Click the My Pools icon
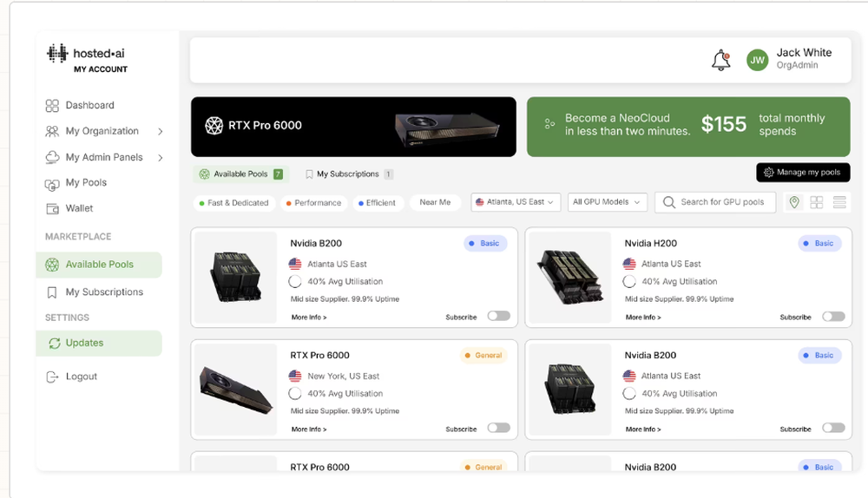 click(52, 184)
